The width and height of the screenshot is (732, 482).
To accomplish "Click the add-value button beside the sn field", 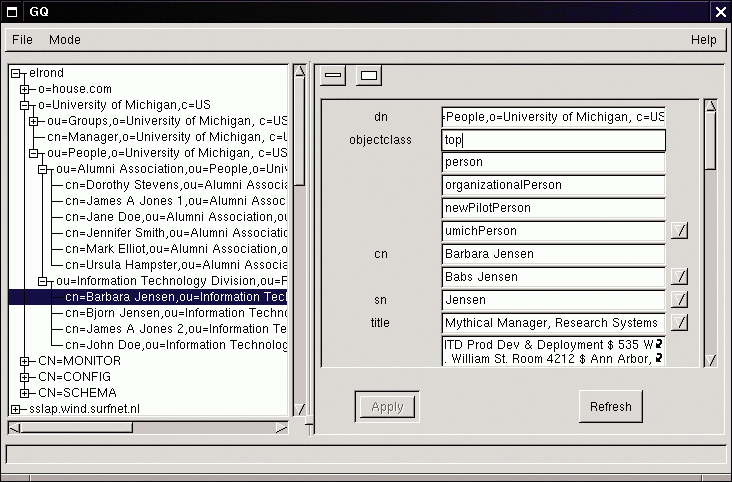I will coord(679,300).
